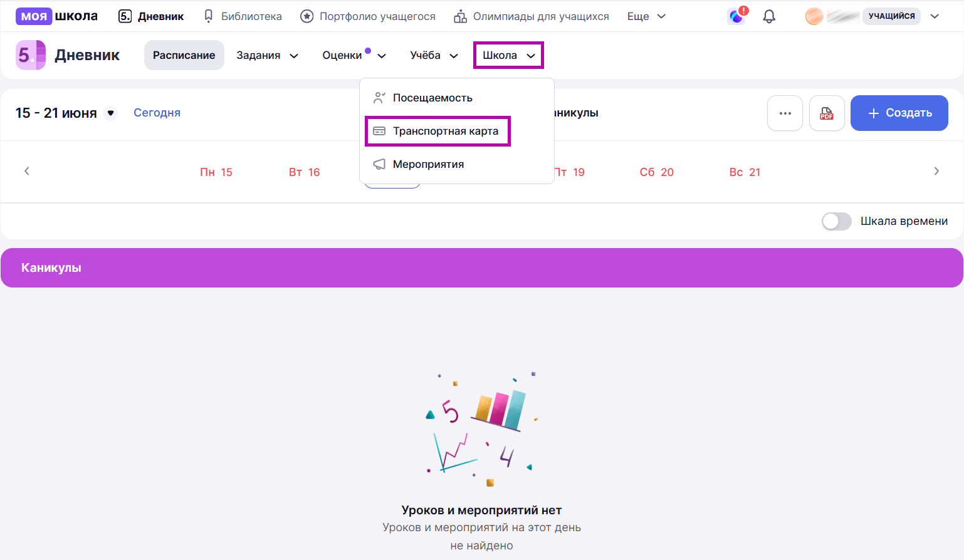
Task: Toggle the Шкала времени switch
Action: pyautogui.click(x=836, y=221)
